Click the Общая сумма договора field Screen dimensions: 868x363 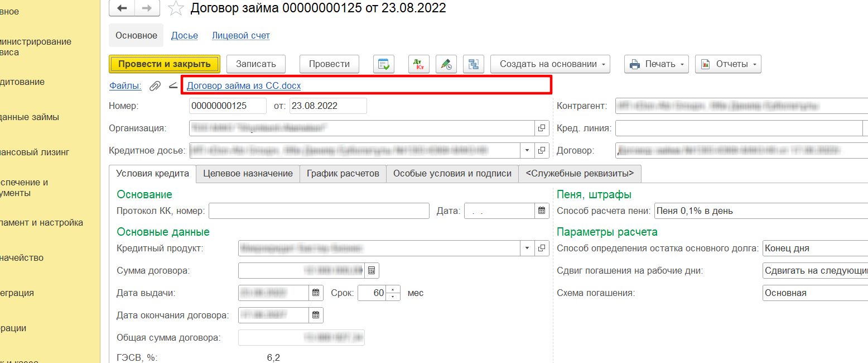302,337
